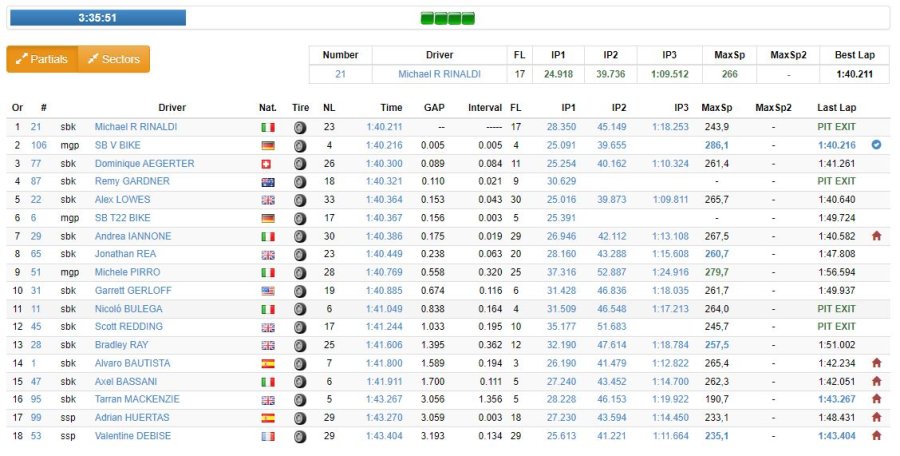Click the red house icon in Andrea IANNONE's row
The height and width of the screenshot is (456, 900).
(x=876, y=236)
